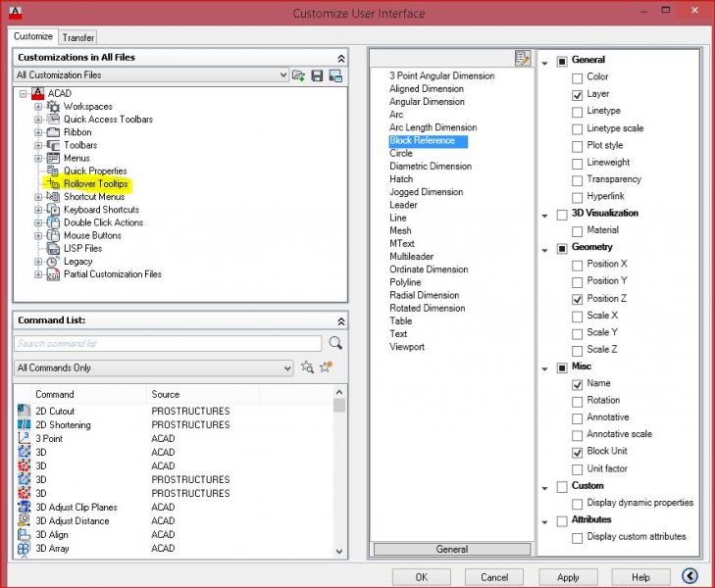
Task: Uncheck the Layer checkbox
Action: 577,95
